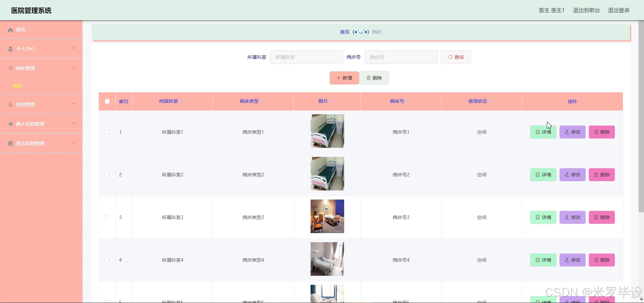This screenshot has width=644, height=303.
Task: Open bed thumbnail image in row 3
Action: (x=327, y=216)
